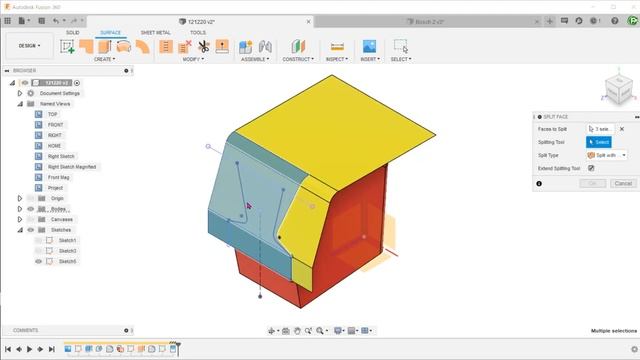Click the Insert image icon
The height and width of the screenshot is (360, 640).
(x=369, y=47)
